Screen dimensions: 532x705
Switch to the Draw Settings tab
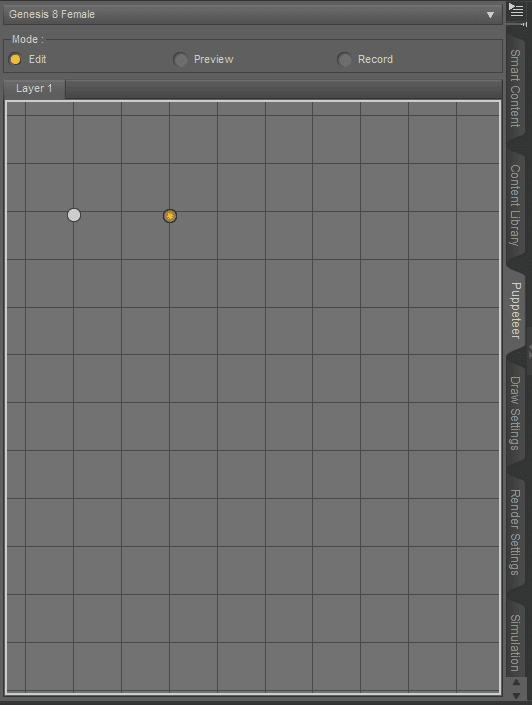pos(515,413)
